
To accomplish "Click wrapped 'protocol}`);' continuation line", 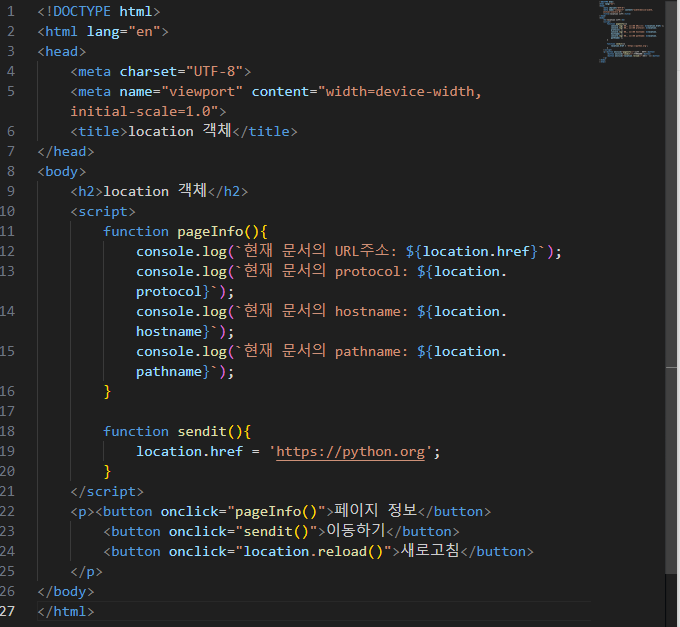I will [x=185, y=292].
